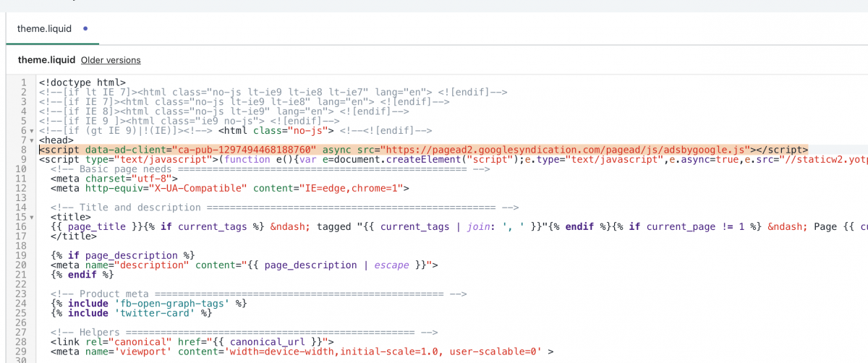Click IE 8 conditional comment on line 4

[x=224, y=111]
